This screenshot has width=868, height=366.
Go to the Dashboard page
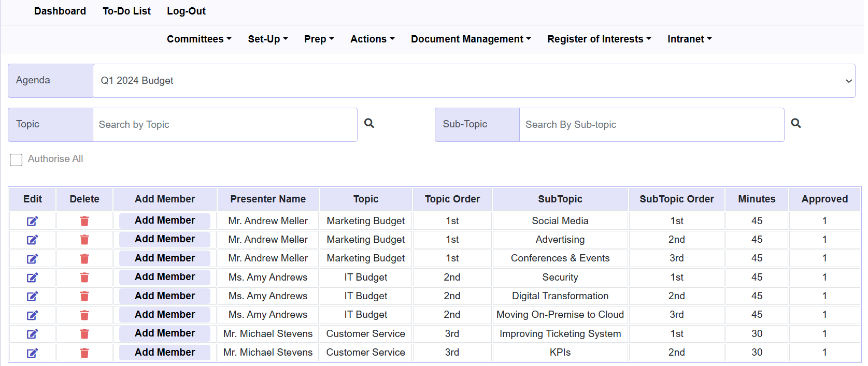tap(60, 11)
